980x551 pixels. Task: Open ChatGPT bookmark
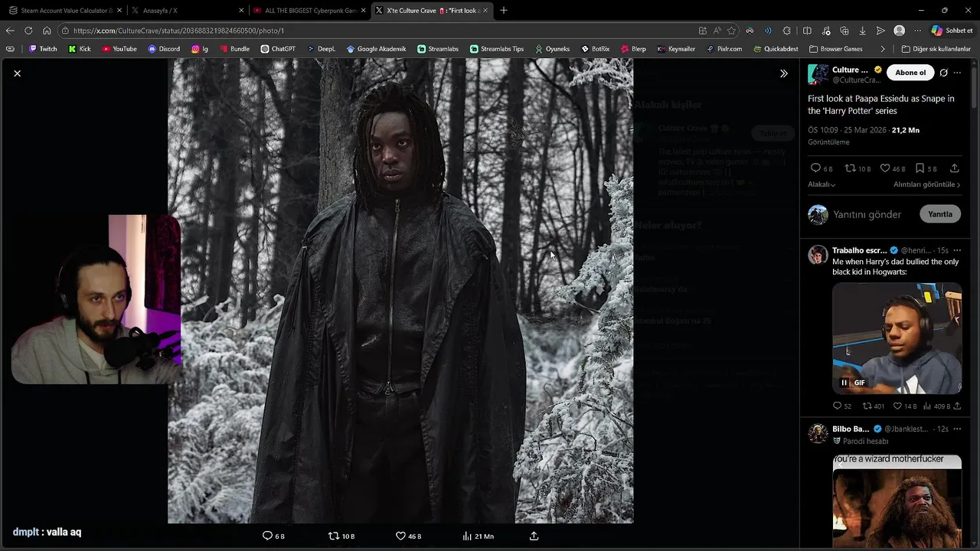[x=278, y=49]
